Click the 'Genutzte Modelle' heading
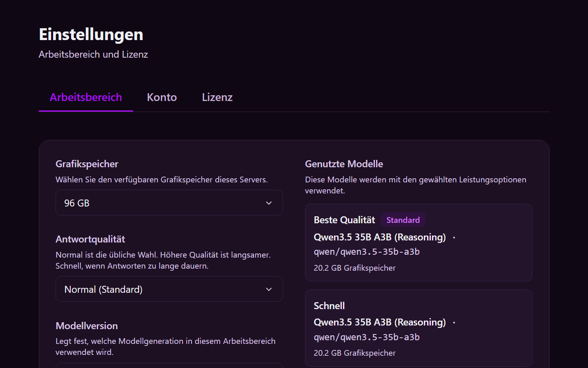This screenshot has height=368, width=588. pyautogui.click(x=344, y=164)
